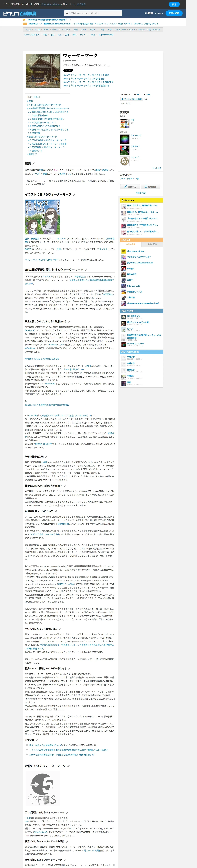
Task: Click the pixivision banner header
Action: point(142,200)
